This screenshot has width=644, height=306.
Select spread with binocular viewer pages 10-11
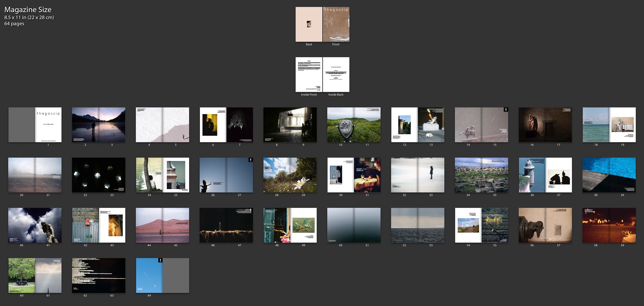tap(354, 125)
